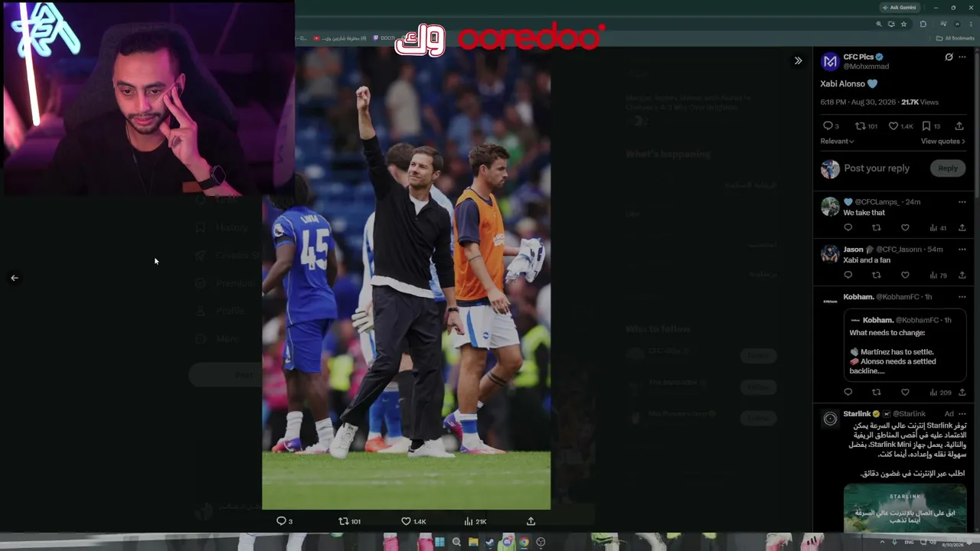Open View quotes link
The width and height of the screenshot is (980, 551).
pos(942,142)
